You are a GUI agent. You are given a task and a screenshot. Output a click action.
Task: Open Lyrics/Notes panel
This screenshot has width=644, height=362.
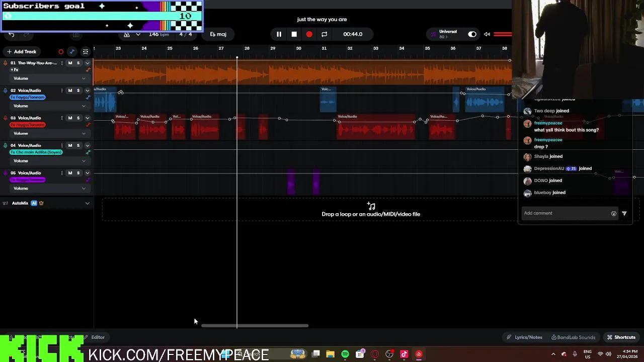[x=524, y=337]
